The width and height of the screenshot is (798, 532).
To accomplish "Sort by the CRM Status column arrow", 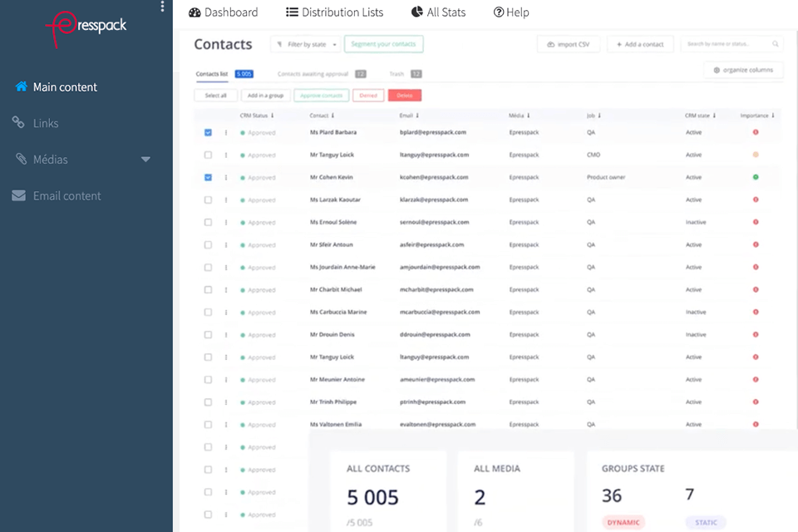I will [x=273, y=116].
